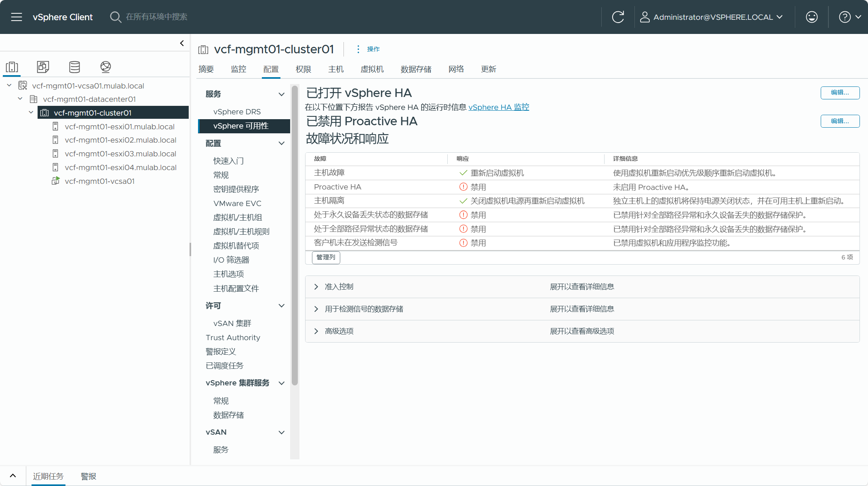Collapse the left navigation panel arrow
The width and height of the screenshot is (868, 486).
click(182, 43)
